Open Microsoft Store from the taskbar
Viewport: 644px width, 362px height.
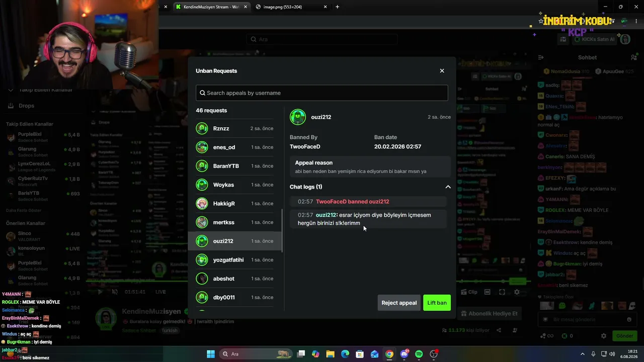pos(360,354)
